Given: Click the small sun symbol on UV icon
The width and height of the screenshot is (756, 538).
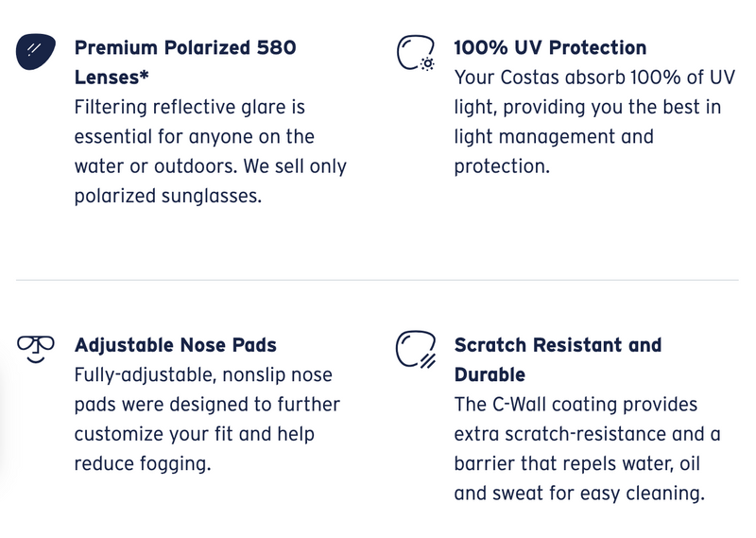Looking at the screenshot, I should [x=427, y=63].
